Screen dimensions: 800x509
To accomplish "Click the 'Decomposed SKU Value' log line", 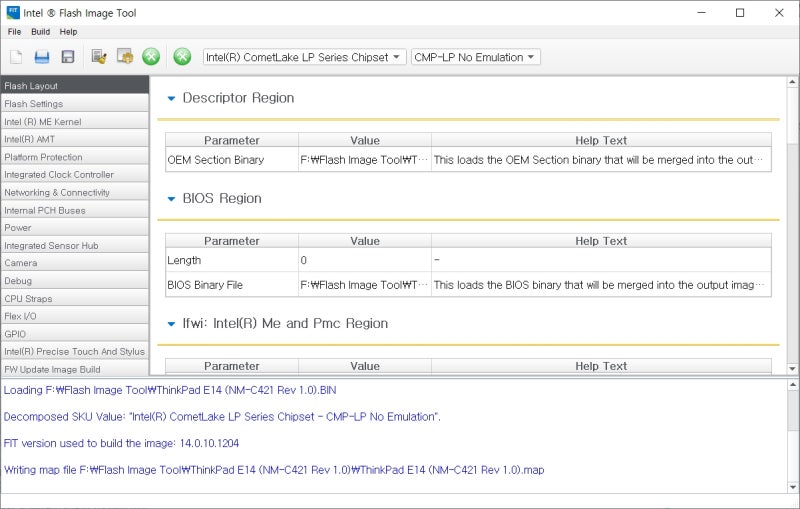I will tap(222, 417).
